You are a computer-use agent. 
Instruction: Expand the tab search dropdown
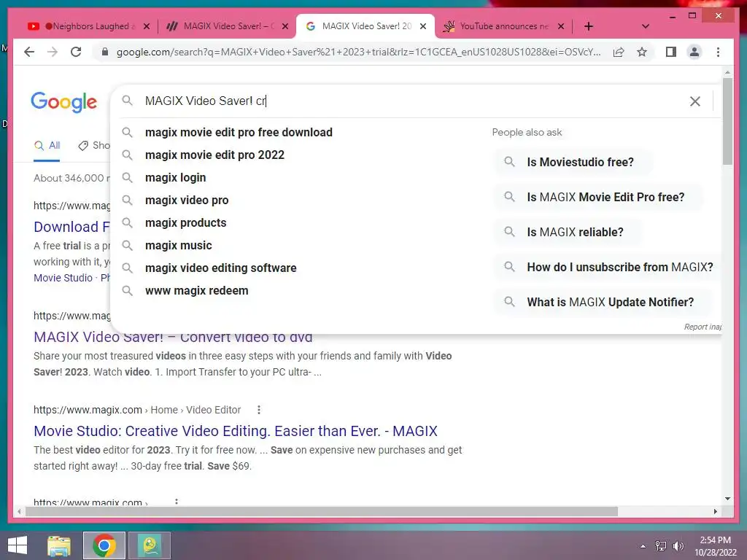(646, 26)
